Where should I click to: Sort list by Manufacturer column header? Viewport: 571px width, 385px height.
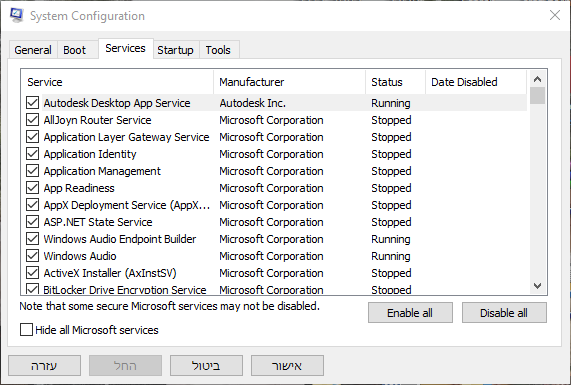coord(290,82)
